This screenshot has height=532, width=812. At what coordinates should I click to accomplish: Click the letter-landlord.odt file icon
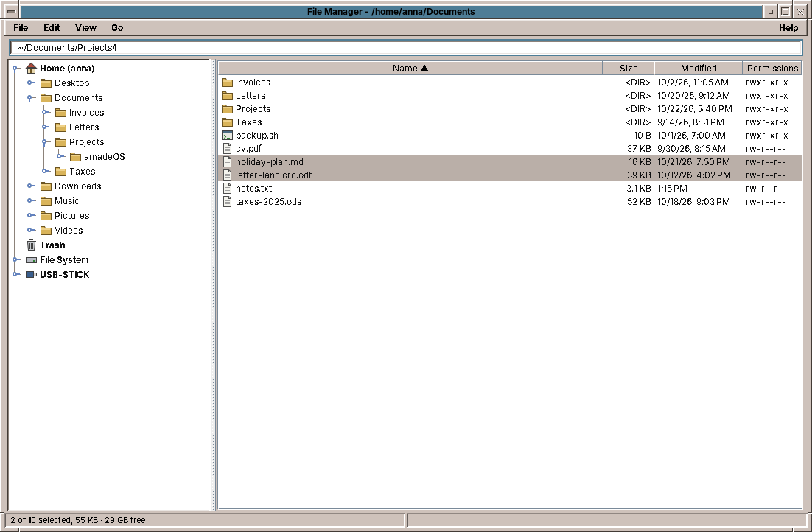pos(227,175)
